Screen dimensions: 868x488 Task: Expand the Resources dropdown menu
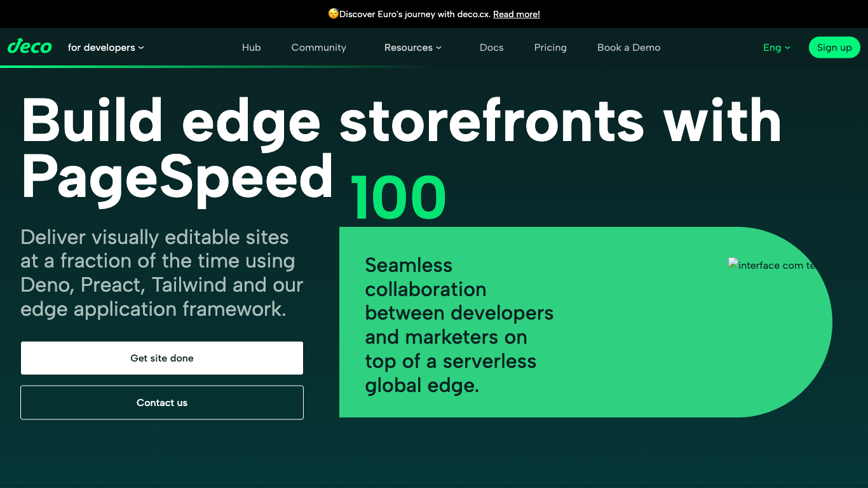pyautogui.click(x=413, y=48)
